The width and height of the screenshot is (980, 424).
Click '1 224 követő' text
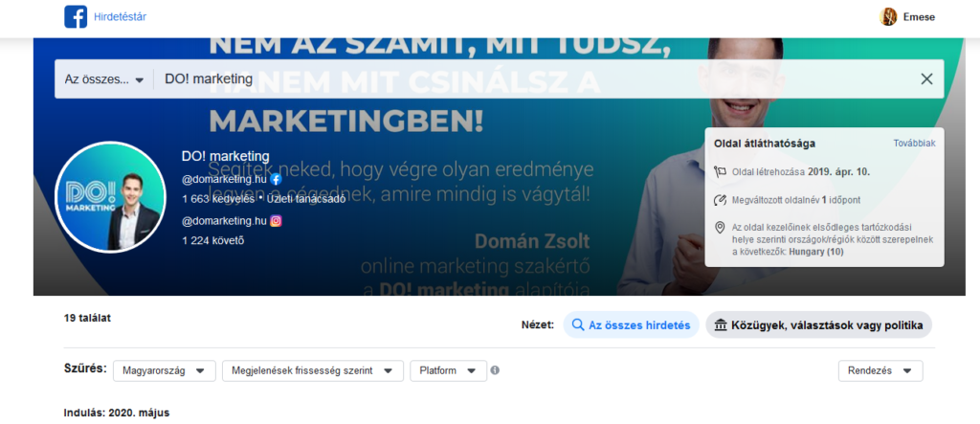(x=212, y=239)
